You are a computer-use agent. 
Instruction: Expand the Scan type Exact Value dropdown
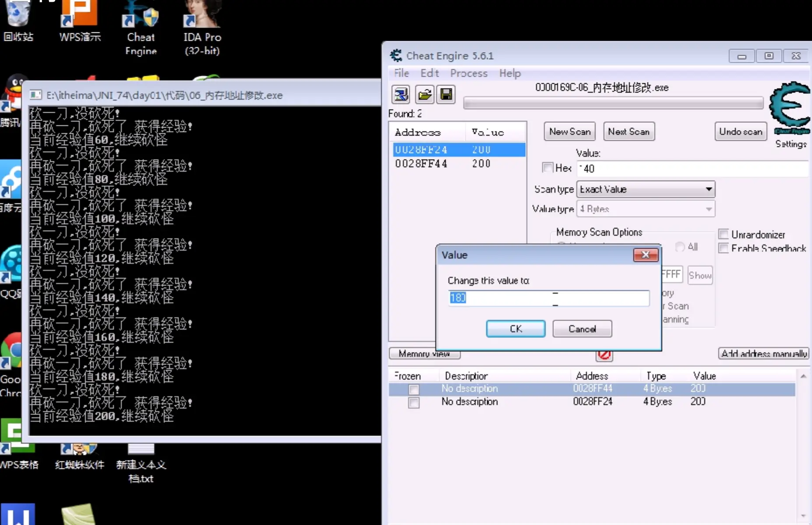click(x=646, y=189)
